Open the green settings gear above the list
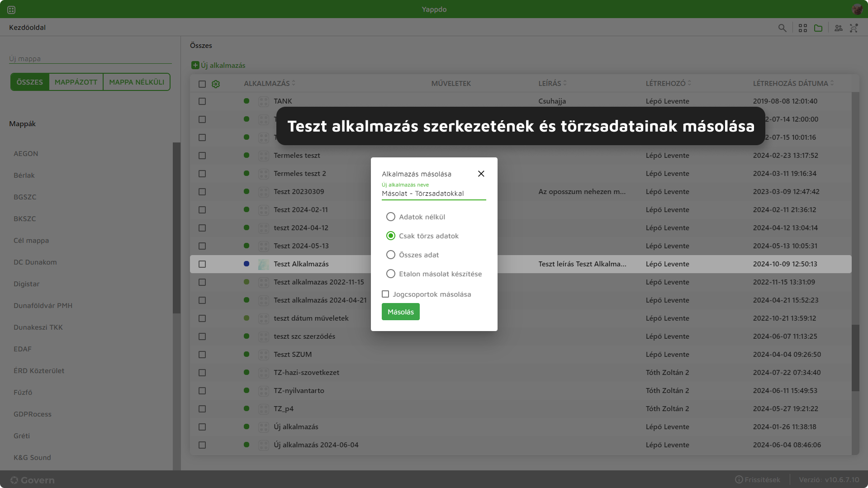This screenshot has height=488, width=868. click(x=216, y=84)
